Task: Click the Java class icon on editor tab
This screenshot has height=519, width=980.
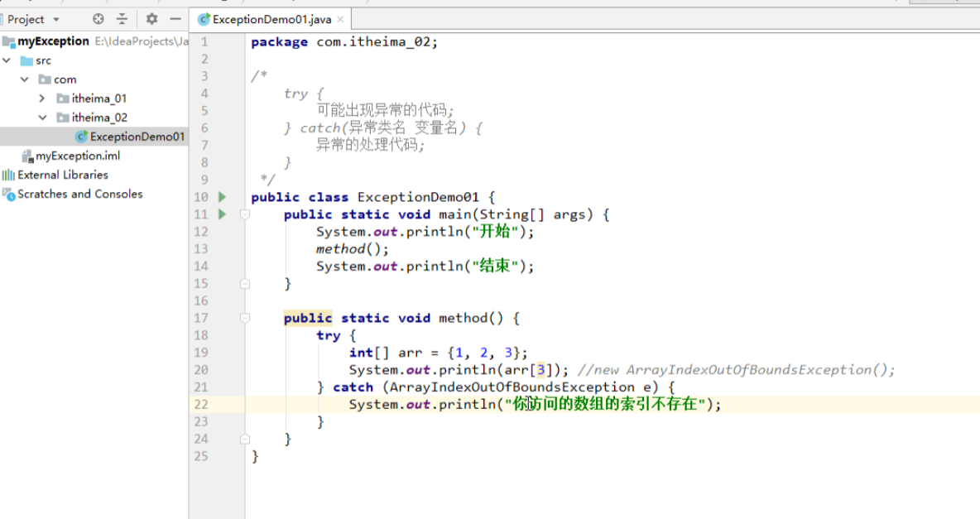Action: (x=204, y=19)
